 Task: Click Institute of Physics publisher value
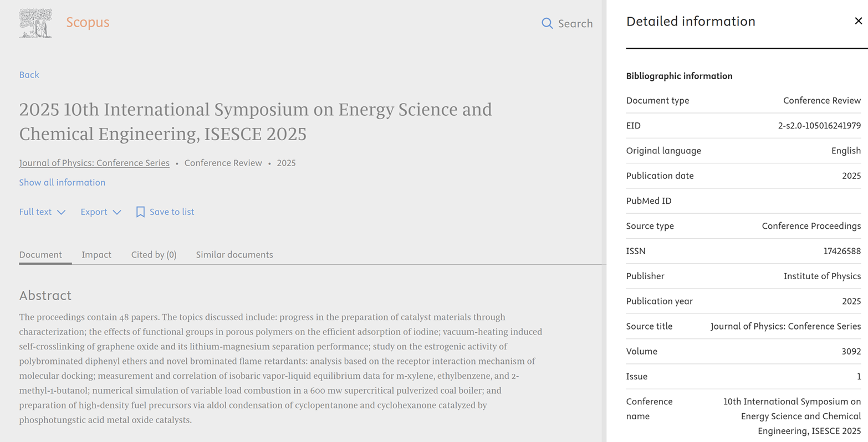point(822,276)
